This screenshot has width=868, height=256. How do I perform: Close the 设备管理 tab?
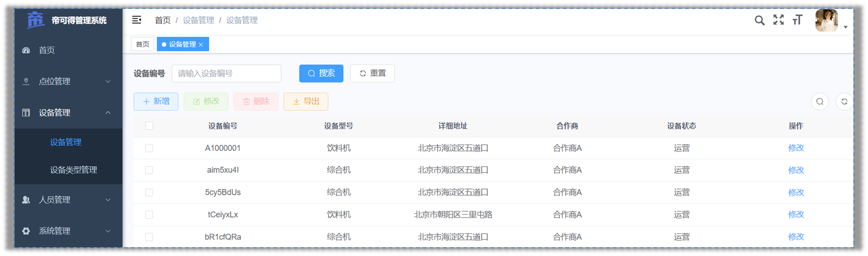point(201,45)
